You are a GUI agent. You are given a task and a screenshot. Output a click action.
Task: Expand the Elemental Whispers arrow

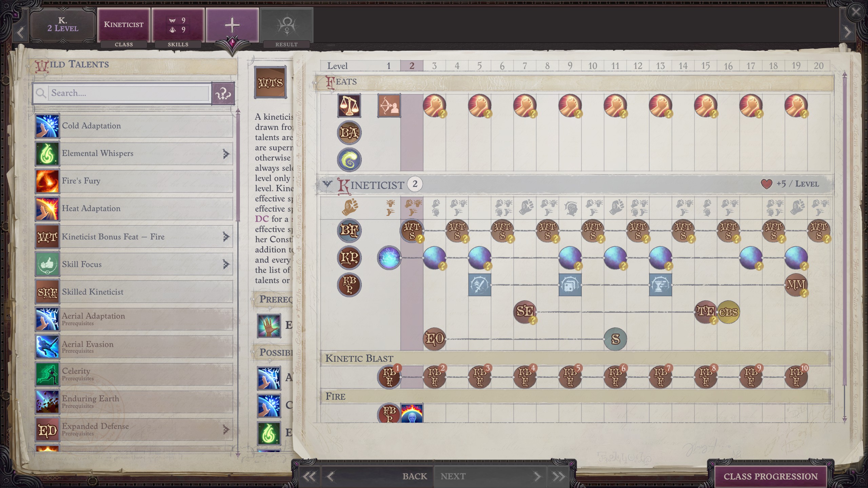(x=226, y=154)
